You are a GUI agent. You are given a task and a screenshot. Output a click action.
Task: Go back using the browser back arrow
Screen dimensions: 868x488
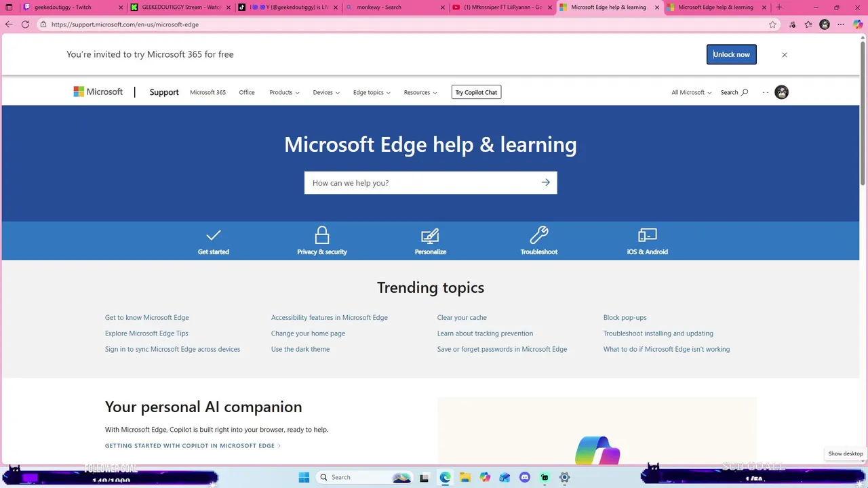coord(9,24)
